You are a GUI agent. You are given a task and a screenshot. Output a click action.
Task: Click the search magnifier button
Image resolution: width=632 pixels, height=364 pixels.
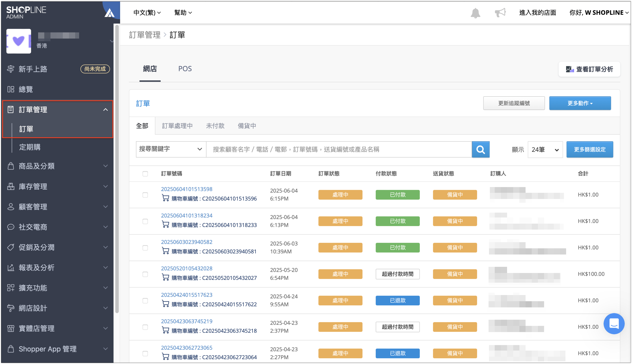(x=481, y=149)
